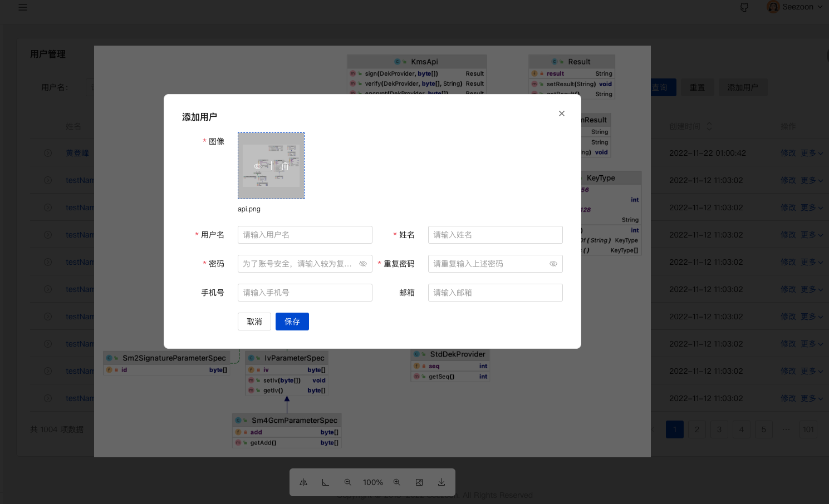This screenshot has width=829, height=504.
Task: Save the new user with 保存 button
Action: pyautogui.click(x=292, y=322)
